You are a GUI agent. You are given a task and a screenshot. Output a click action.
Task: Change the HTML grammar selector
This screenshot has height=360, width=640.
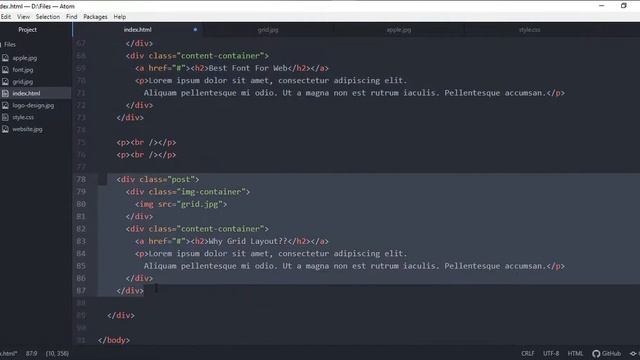coord(575,353)
